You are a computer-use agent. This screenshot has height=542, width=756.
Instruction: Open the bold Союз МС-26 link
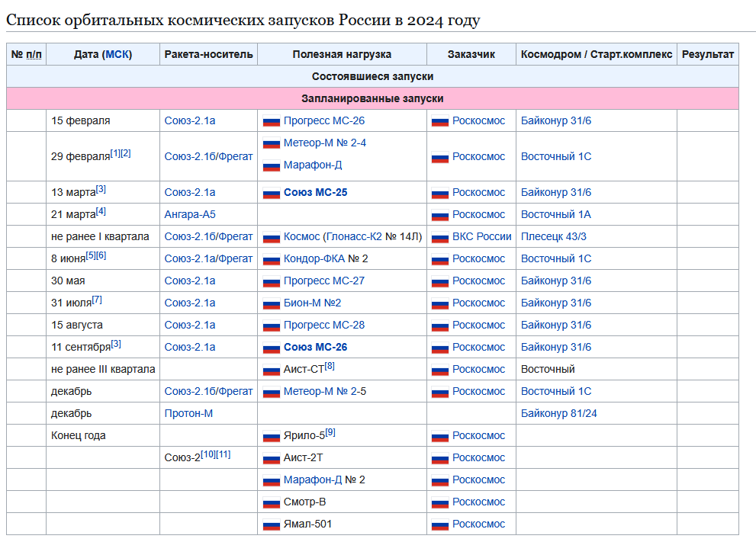coord(315,348)
